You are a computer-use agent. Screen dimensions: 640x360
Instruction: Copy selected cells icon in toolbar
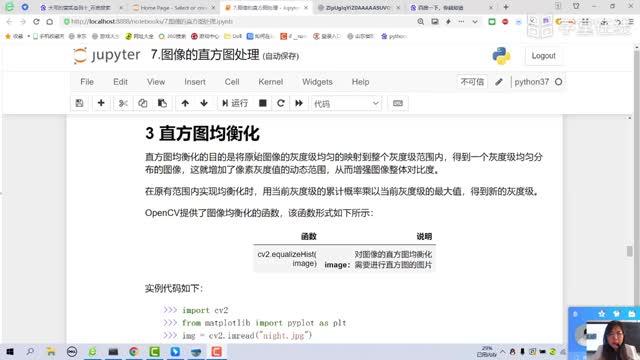pos(142,103)
